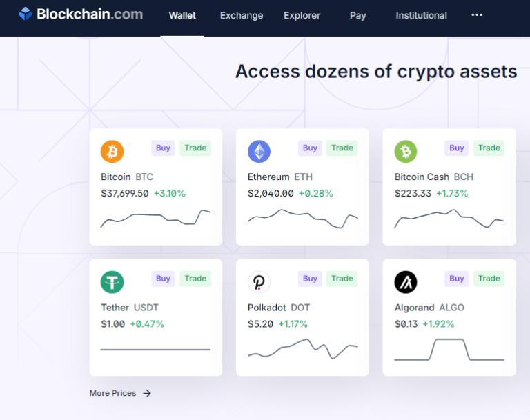
Task: Click Trade on the Ethereum card
Action: pos(342,148)
